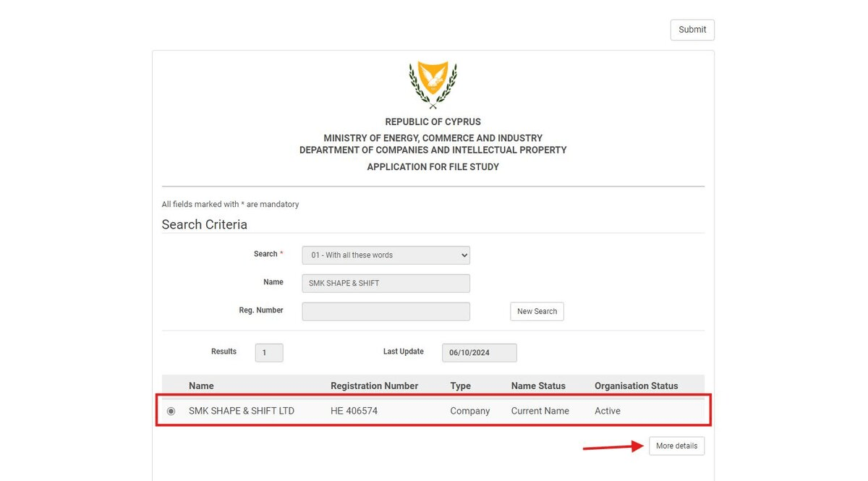
Task: Select the Results count field
Action: tap(268, 352)
